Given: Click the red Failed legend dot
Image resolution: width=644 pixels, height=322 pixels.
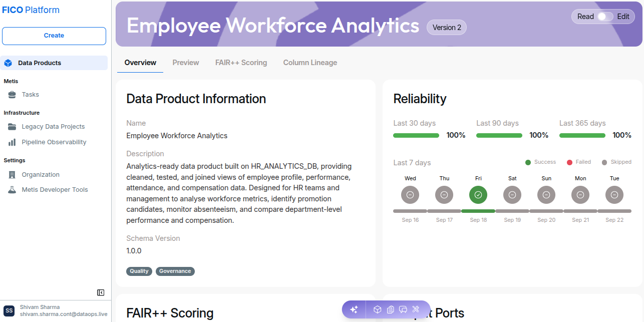Looking at the screenshot, I should [x=569, y=163].
